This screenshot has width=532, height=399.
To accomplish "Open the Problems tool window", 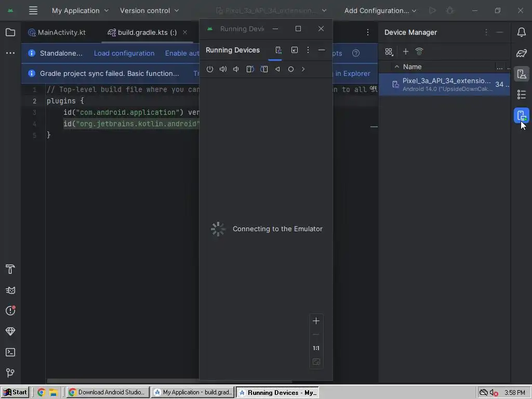I will [x=10, y=311].
